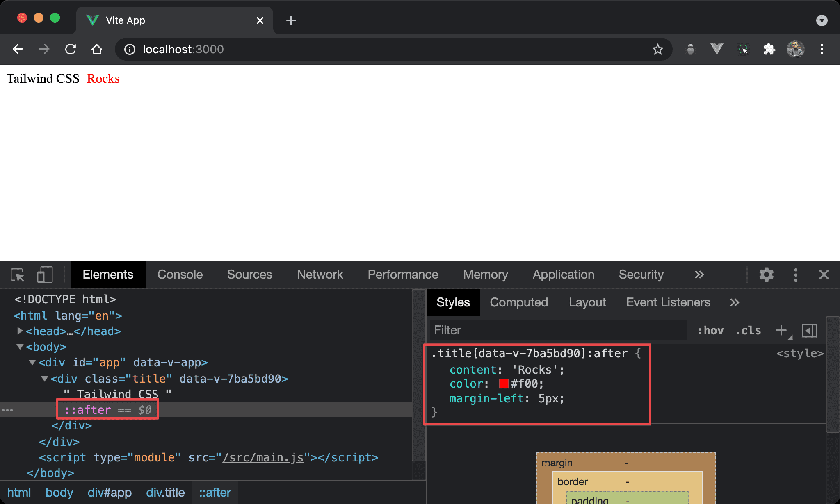
Task: Open the Computed styles tab
Action: [519, 302]
